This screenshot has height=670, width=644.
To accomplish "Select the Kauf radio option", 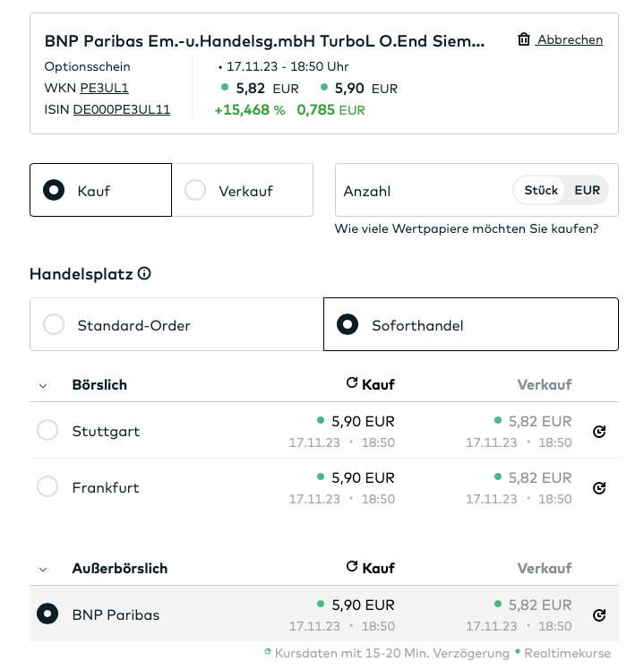I will tap(54, 190).
